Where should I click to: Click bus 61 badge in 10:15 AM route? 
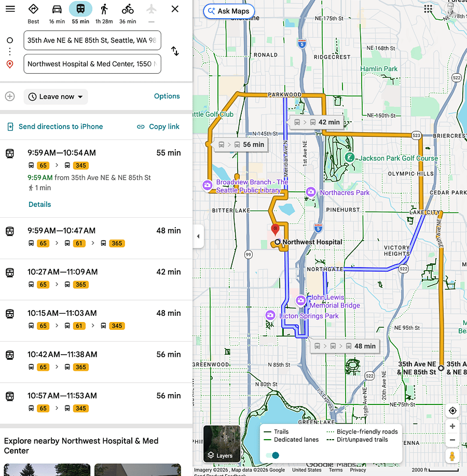point(79,326)
